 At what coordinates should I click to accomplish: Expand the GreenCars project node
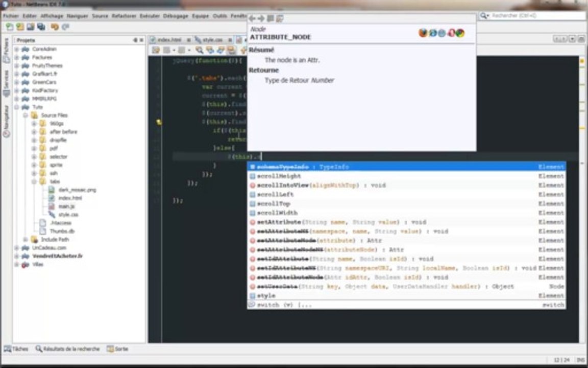pyautogui.click(x=16, y=82)
